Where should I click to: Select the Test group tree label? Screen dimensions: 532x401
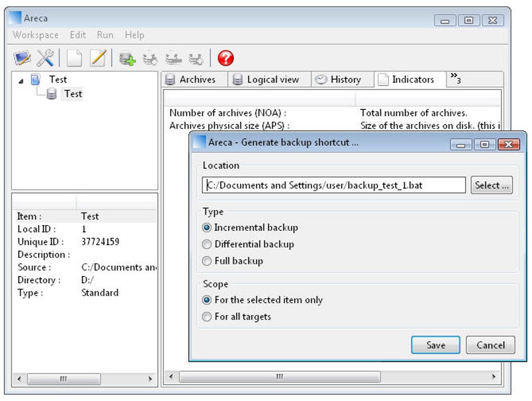58,79
